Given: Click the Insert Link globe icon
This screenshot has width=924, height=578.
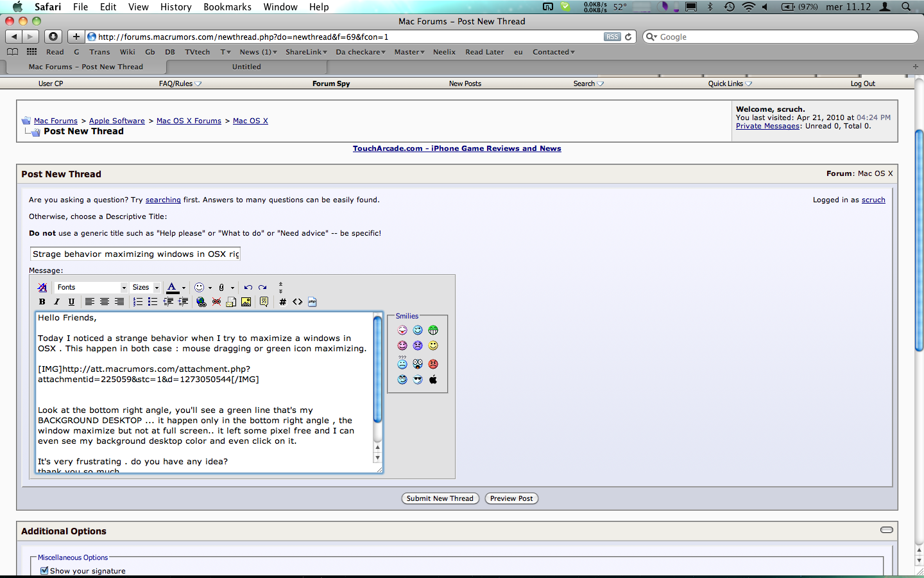Looking at the screenshot, I should [x=201, y=302].
